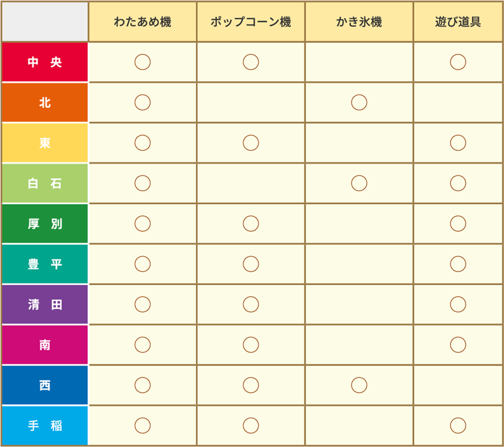Select the orange 北 row label
The height and width of the screenshot is (447, 504).
45,102
